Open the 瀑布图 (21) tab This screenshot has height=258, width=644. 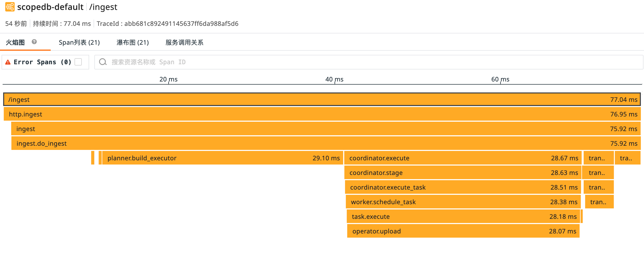pyautogui.click(x=133, y=42)
